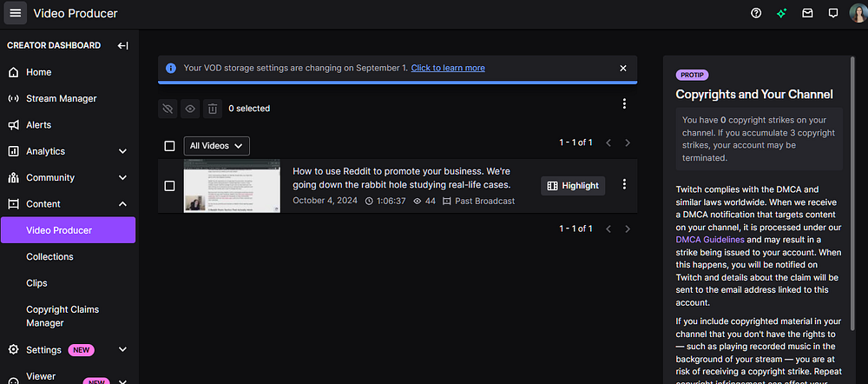Click the Community people icon

(14, 178)
